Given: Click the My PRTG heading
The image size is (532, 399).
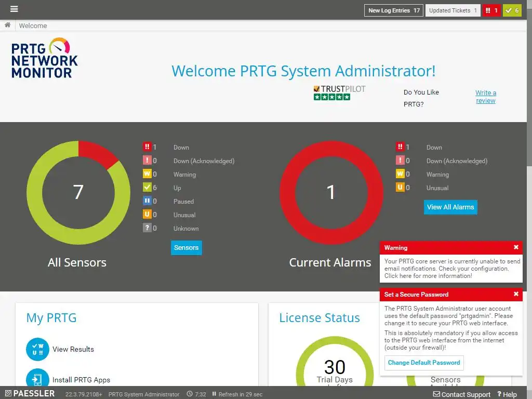Looking at the screenshot, I should pos(51,317).
